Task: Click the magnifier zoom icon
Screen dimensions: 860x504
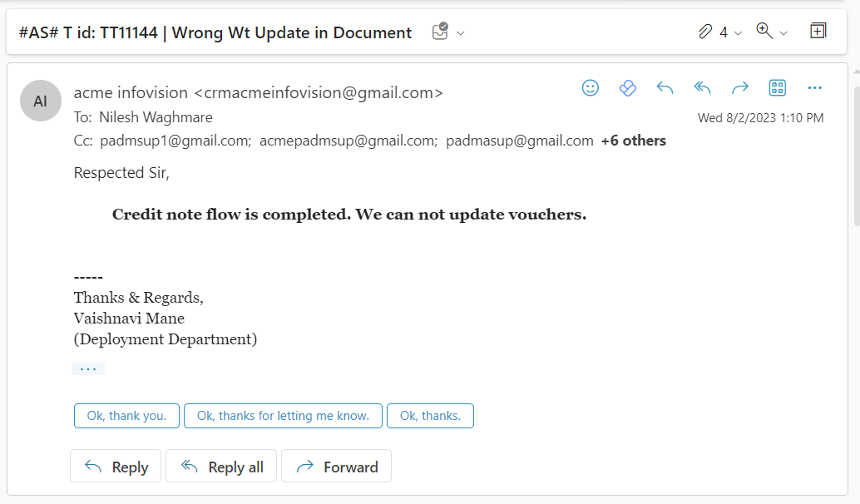Action: 764,31
